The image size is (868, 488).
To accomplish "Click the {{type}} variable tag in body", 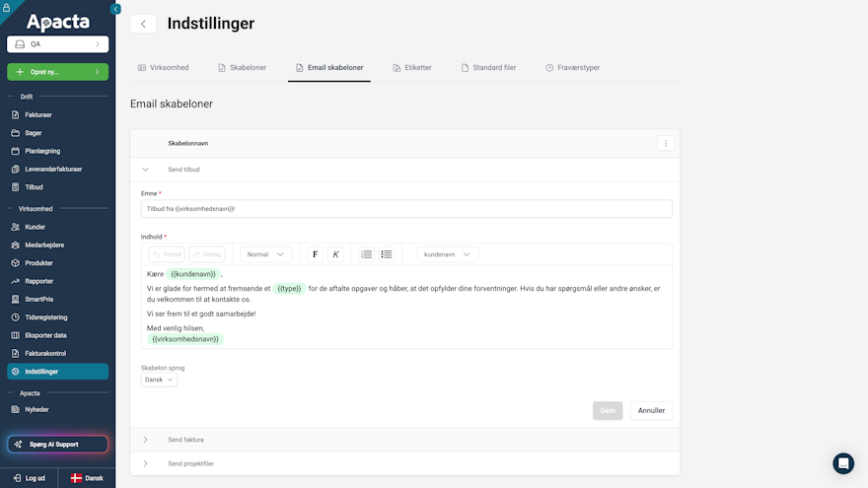I will point(289,288).
